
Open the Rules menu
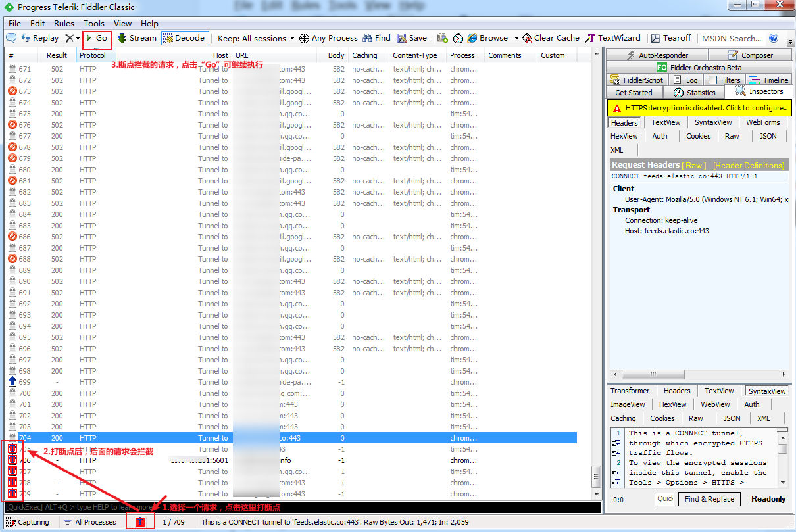[x=64, y=23]
